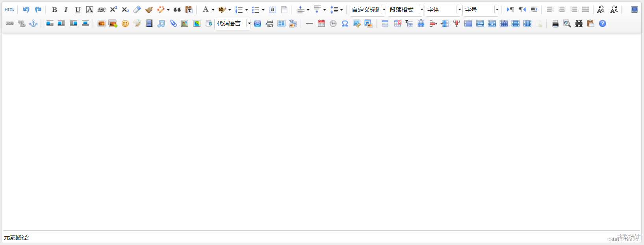Click the insert time clock icon

click(x=333, y=24)
